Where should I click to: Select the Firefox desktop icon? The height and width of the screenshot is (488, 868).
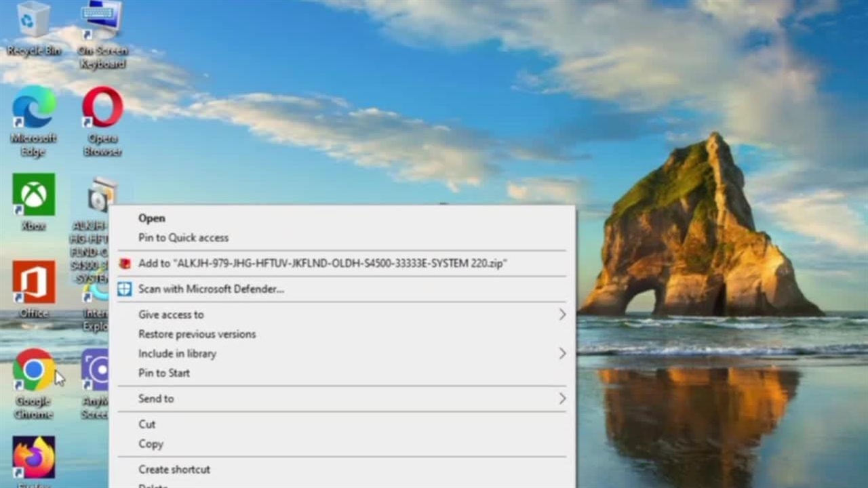[x=33, y=457]
